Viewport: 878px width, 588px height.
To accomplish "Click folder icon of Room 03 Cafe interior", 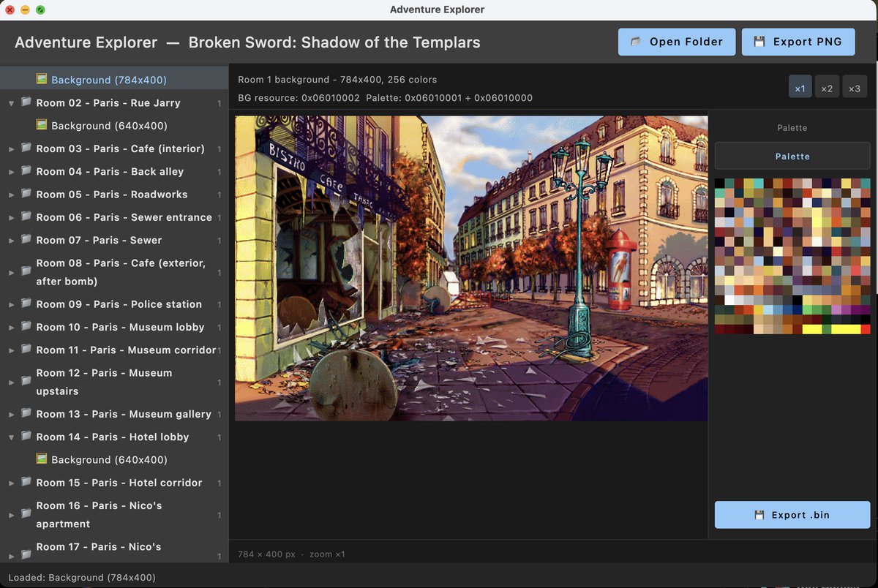I will [26, 147].
